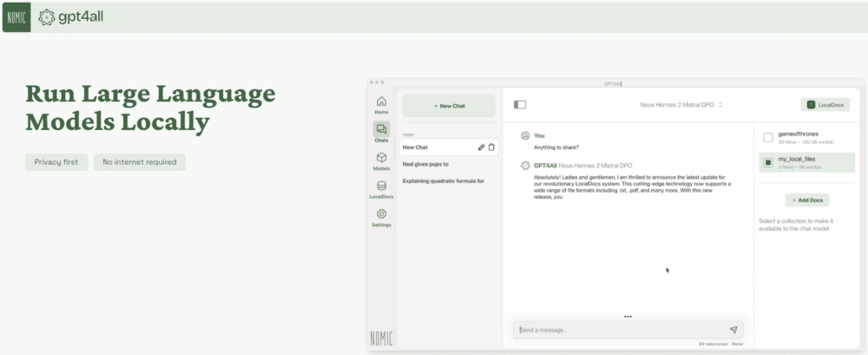Viewport: 868px width, 355px height.
Task: Click the LocalDocs button in the top right
Action: coord(825,105)
